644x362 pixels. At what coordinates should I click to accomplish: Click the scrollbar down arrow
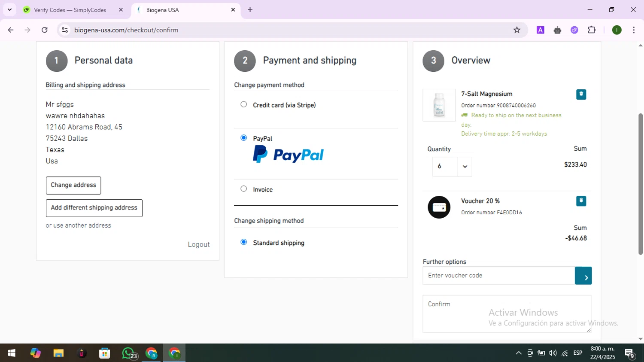point(641,339)
